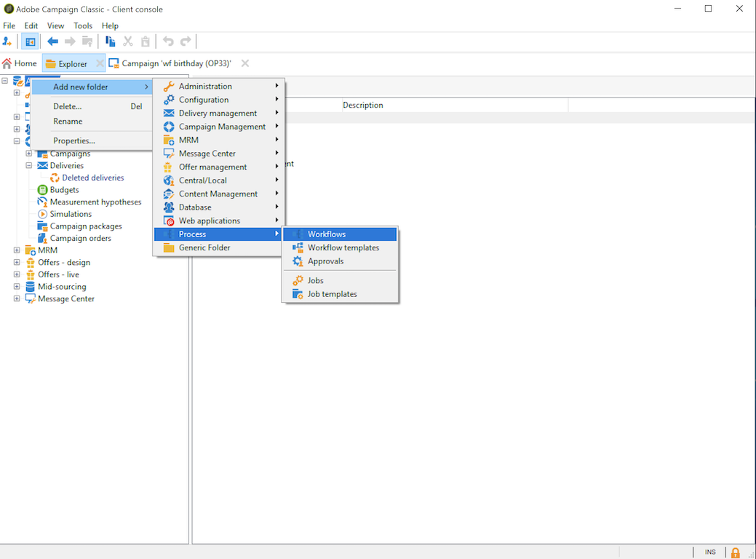Image resolution: width=756 pixels, height=559 pixels.
Task: Click the Database people icon
Action: pos(169,207)
